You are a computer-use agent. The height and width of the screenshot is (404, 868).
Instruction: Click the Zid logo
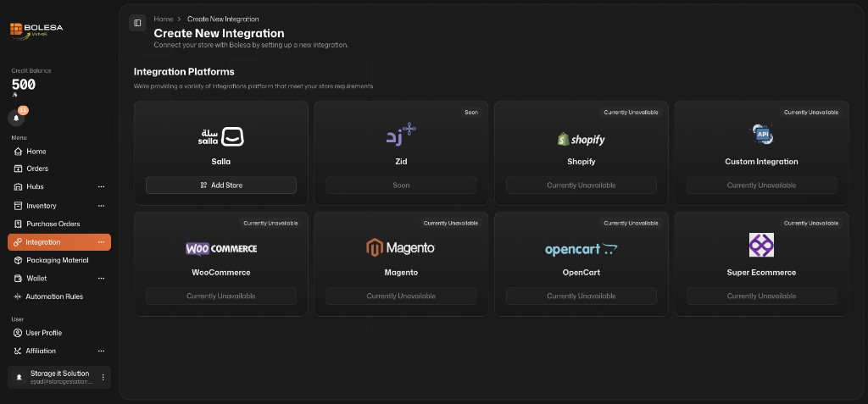click(401, 134)
